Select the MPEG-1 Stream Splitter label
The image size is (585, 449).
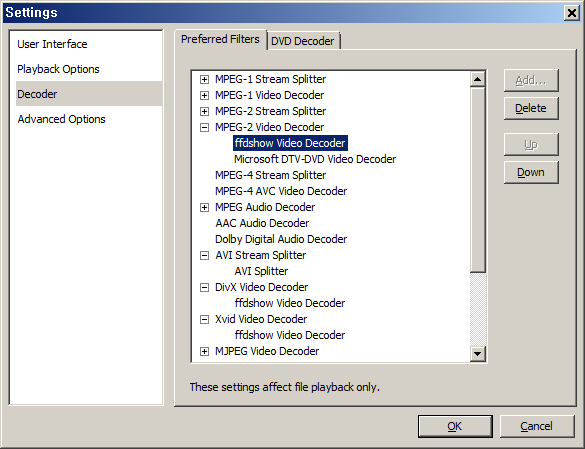tap(270, 79)
